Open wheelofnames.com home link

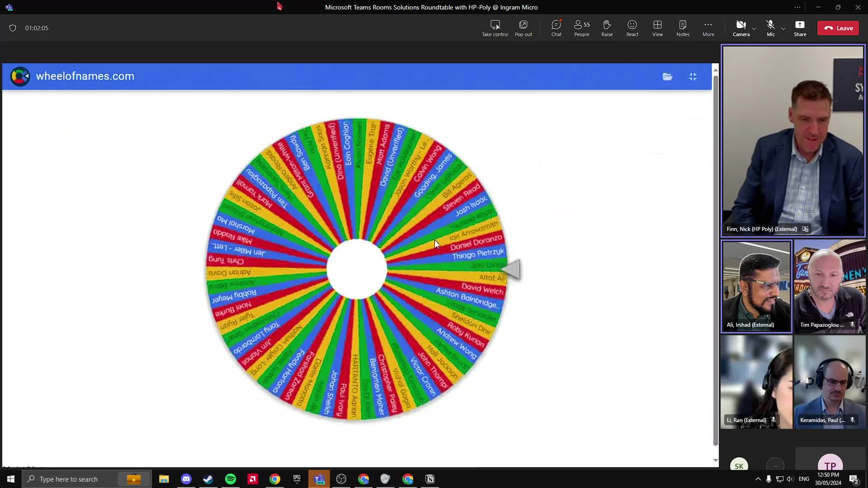(x=85, y=76)
